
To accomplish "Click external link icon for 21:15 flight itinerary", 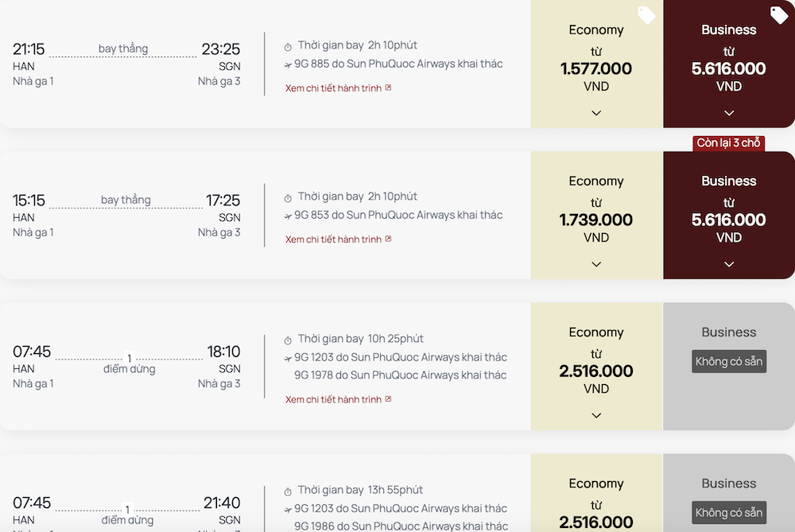I will pyautogui.click(x=388, y=87).
